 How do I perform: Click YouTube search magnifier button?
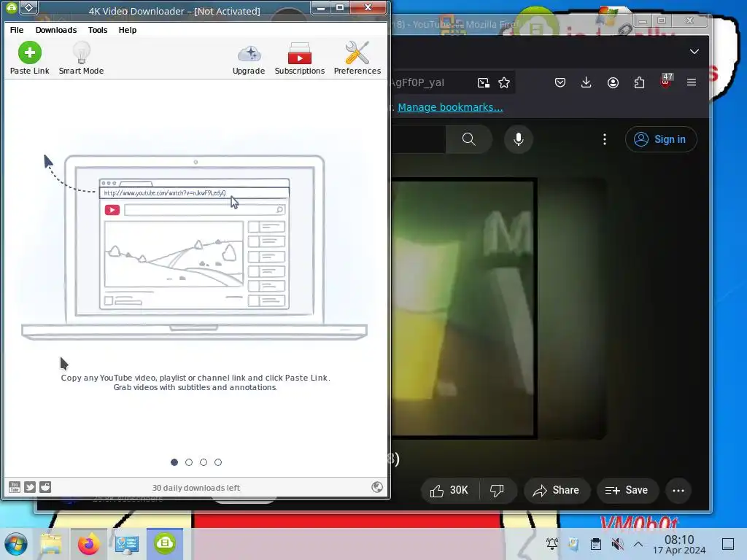click(x=469, y=139)
